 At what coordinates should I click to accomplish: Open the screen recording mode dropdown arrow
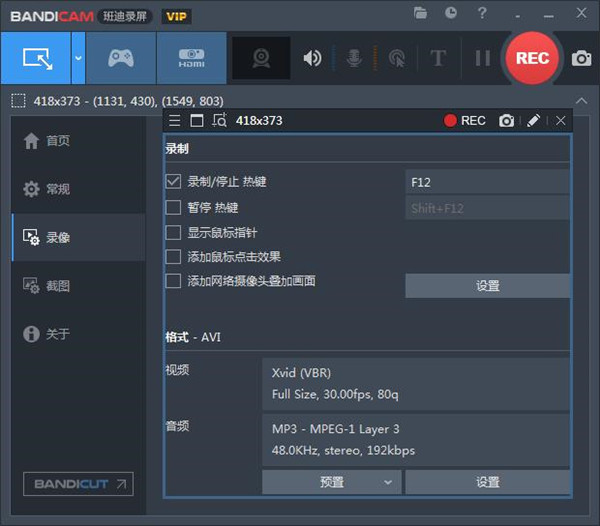pos(78,58)
